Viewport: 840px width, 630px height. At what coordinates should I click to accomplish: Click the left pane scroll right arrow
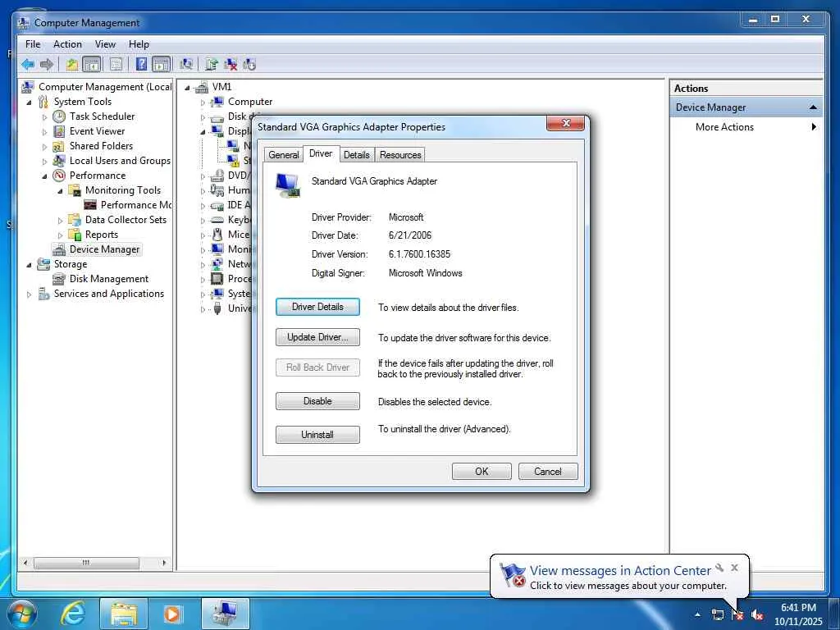tap(164, 563)
